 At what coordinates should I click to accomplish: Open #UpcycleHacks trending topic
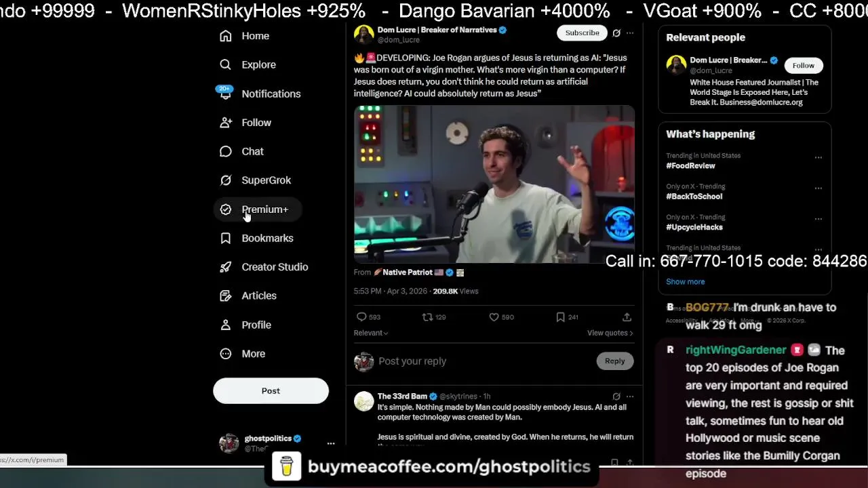(x=694, y=227)
